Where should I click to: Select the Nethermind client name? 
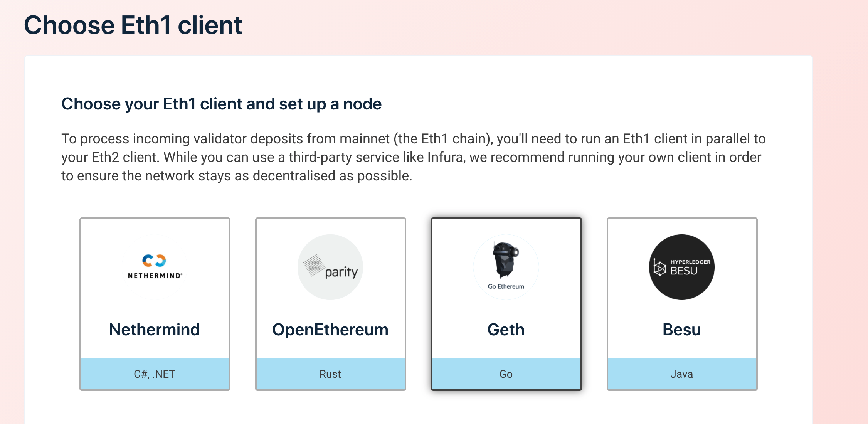coord(155,330)
